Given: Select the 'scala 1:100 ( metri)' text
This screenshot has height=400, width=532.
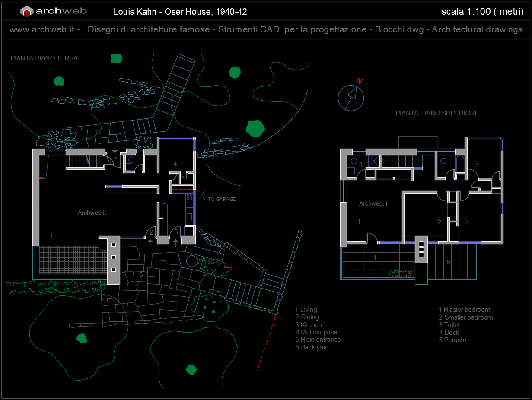Looking at the screenshot, I should (482, 12).
